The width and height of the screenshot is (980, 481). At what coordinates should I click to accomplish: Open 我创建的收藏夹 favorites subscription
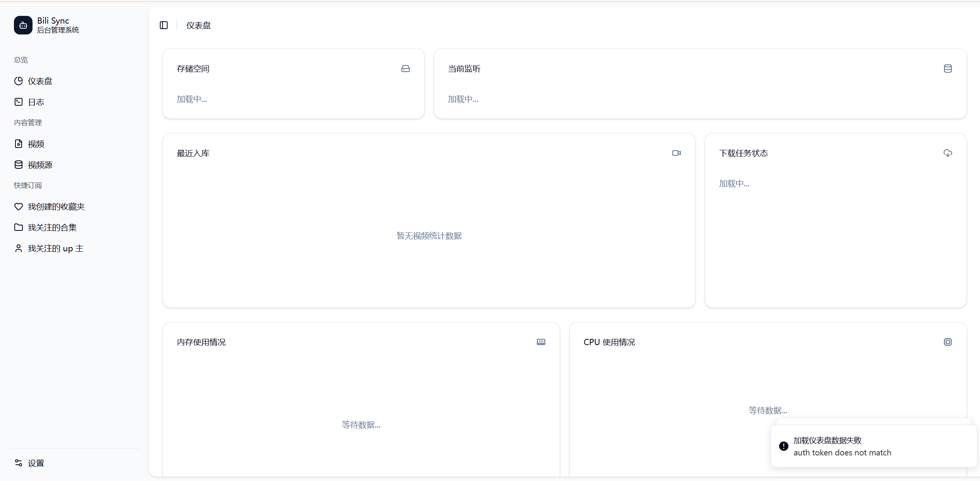[x=56, y=207]
